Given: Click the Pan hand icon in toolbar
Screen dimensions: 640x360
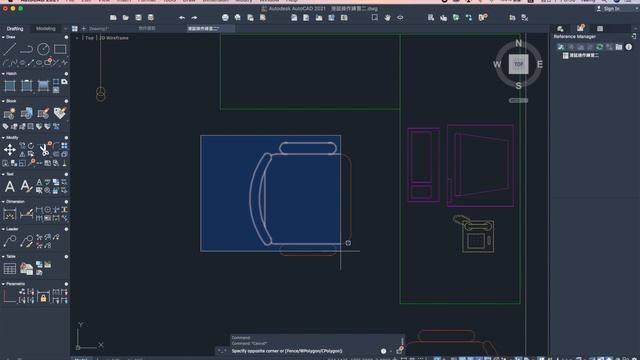Looking at the screenshot, I should (387, 18).
